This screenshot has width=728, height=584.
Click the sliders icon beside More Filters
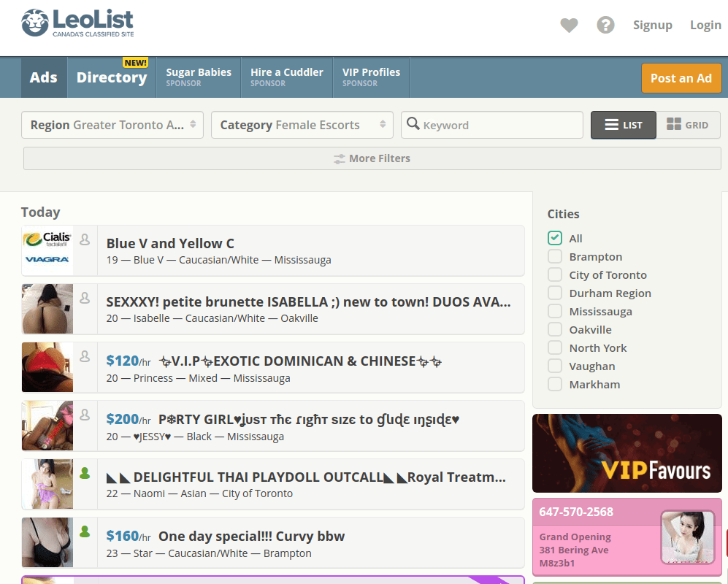340,158
